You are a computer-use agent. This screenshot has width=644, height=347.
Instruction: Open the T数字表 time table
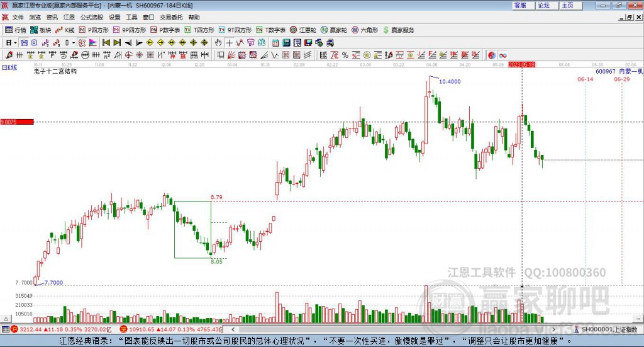click(x=270, y=30)
